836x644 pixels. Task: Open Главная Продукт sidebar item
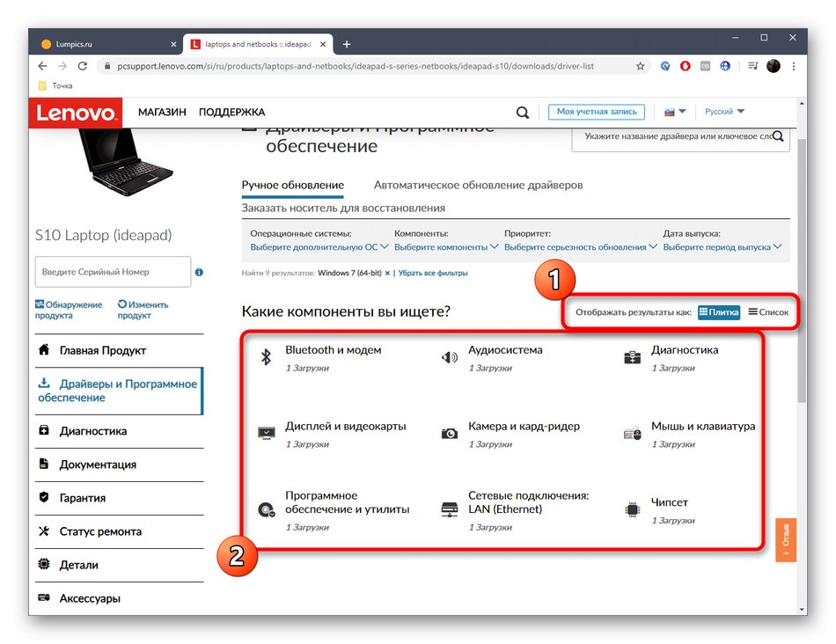(x=120, y=351)
